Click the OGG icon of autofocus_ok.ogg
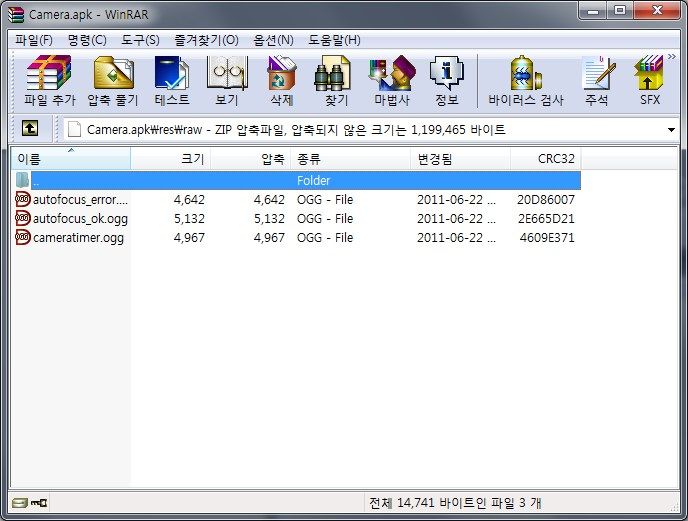This screenshot has width=688, height=521. 22,218
